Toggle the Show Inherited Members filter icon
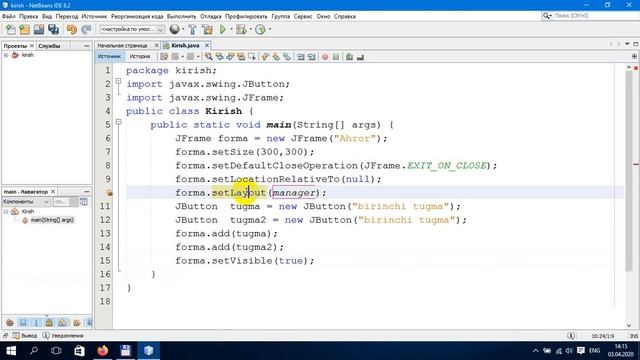Image resolution: width=640 pixels, height=360 pixels. [x=10, y=322]
